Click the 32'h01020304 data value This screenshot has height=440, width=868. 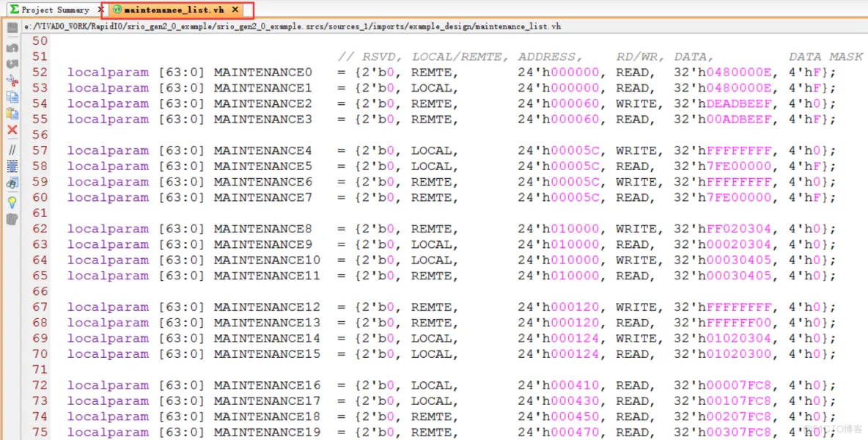pyautogui.click(x=722, y=338)
